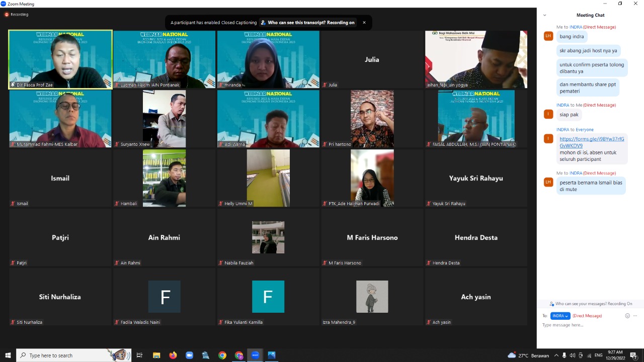Image resolution: width=644 pixels, height=362 pixels.
Task: Toggle the system volume speaker icon
Action: [573, 355]
